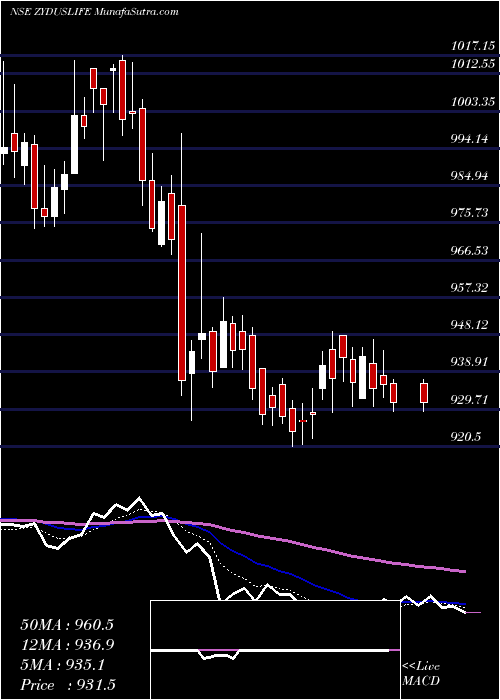Click the 966.53 price level label

click(x=469, y=250)
